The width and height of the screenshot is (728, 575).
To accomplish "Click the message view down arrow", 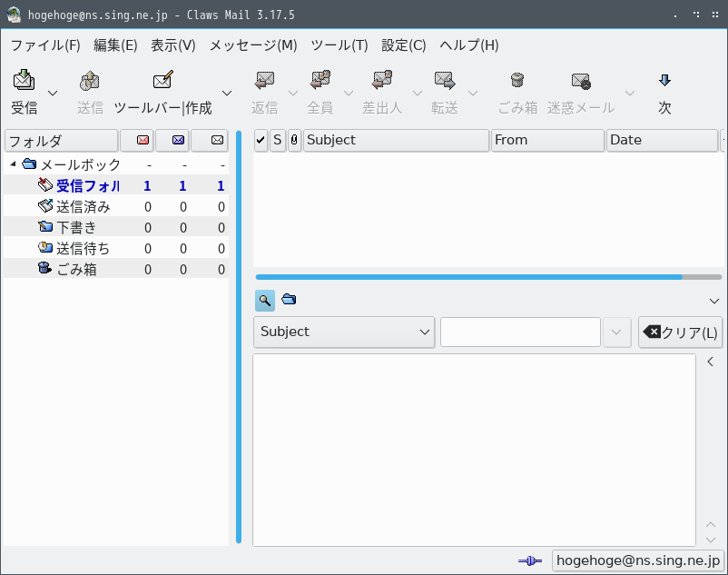I will point(711,540).
